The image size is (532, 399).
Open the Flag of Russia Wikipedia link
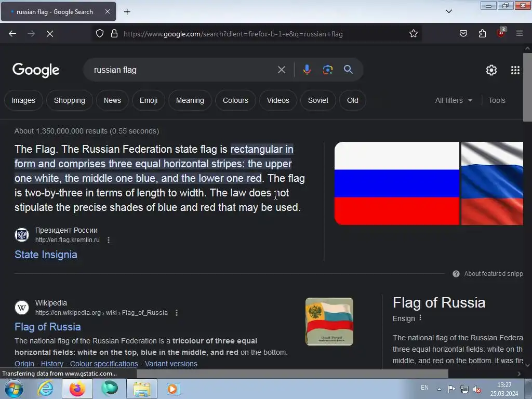[48, 327]
